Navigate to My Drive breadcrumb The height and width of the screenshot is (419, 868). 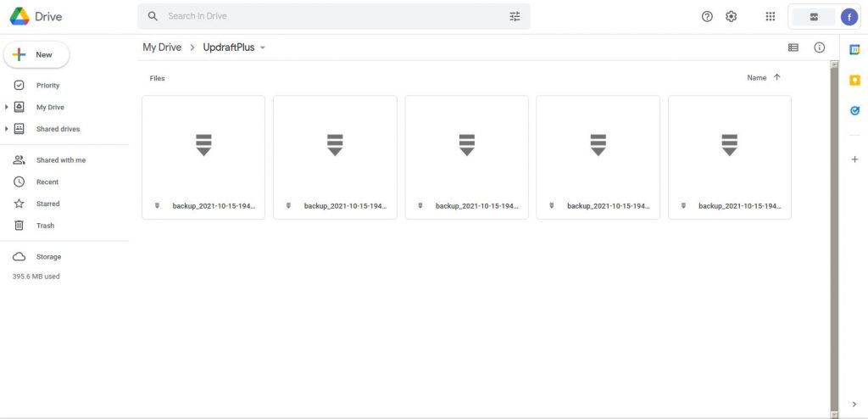(x=162, y=47)
